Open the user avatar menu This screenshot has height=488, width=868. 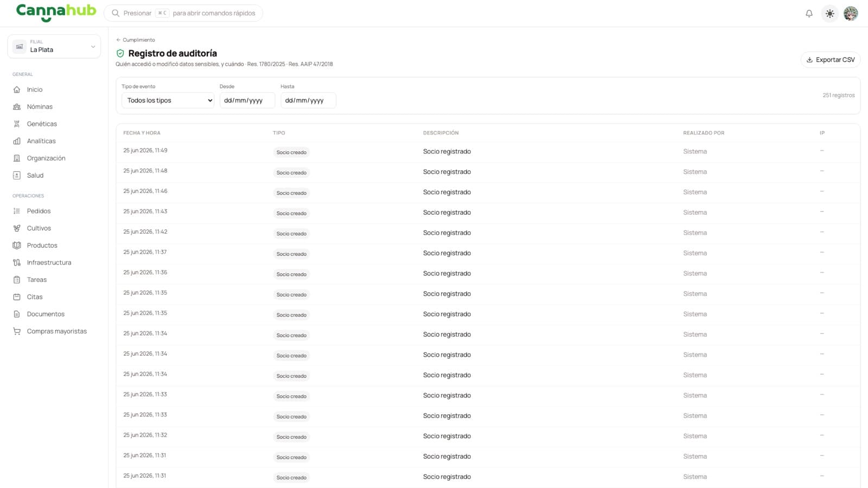point(851,14)
